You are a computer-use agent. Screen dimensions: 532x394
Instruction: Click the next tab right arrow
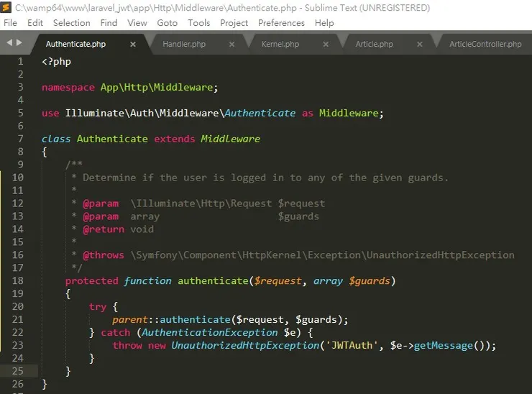click(19, 42)
